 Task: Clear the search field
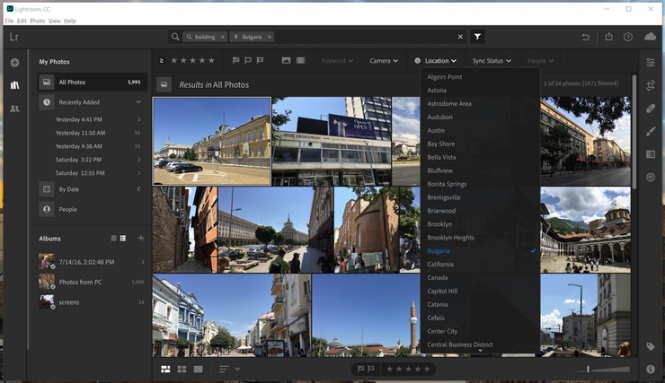pyautogui.click(x=460, y=37)
